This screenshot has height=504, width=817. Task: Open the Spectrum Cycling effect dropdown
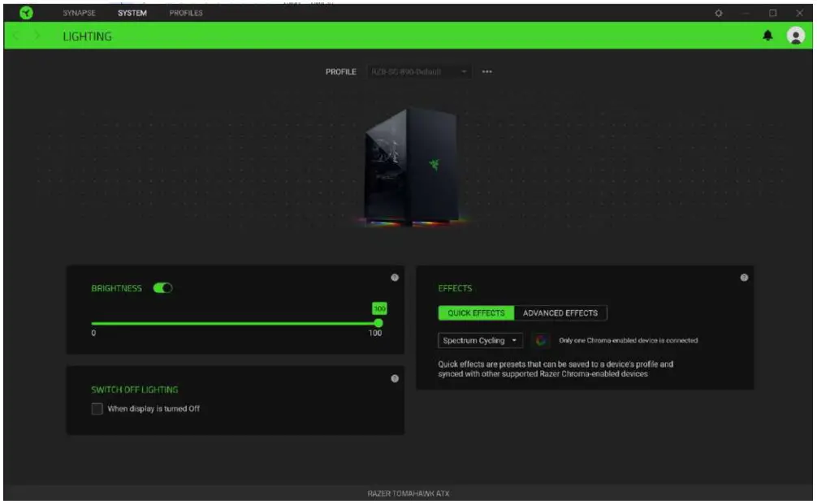point(480,340)
